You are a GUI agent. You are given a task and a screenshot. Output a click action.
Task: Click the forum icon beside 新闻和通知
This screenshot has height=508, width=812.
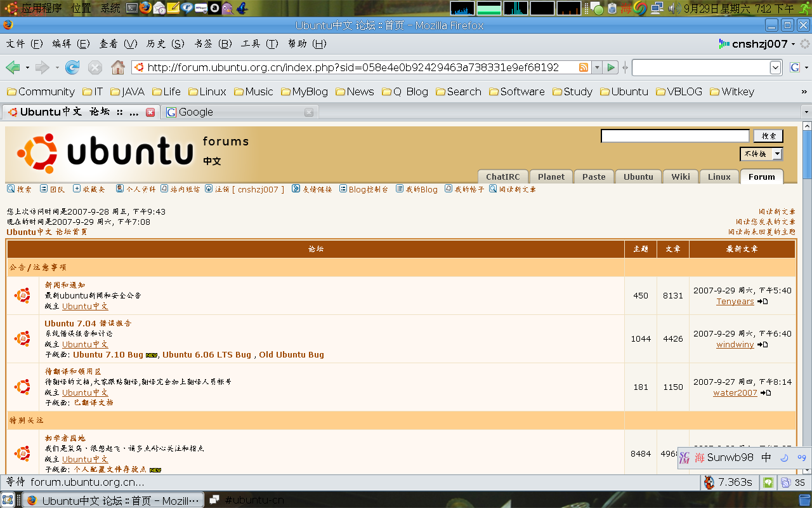point(23,295)
